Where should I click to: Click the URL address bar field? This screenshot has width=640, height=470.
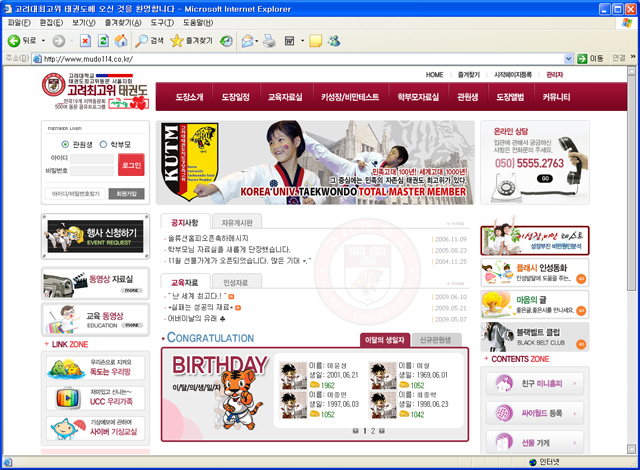coord(302,59)
